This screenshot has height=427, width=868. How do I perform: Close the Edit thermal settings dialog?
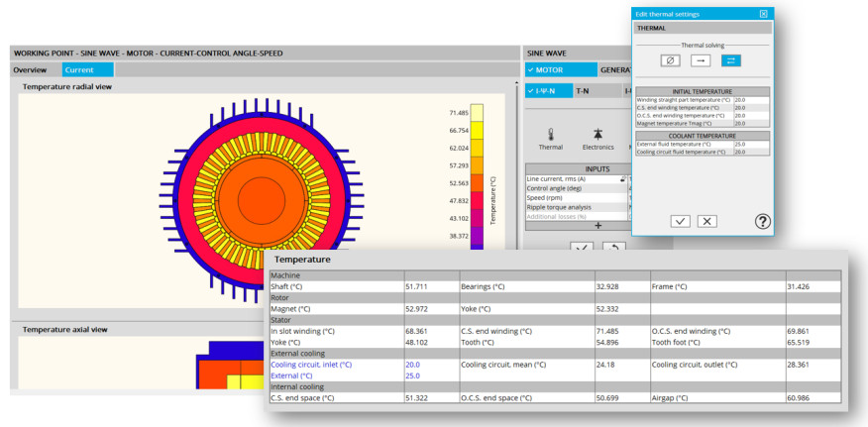(x=763, y=14)
